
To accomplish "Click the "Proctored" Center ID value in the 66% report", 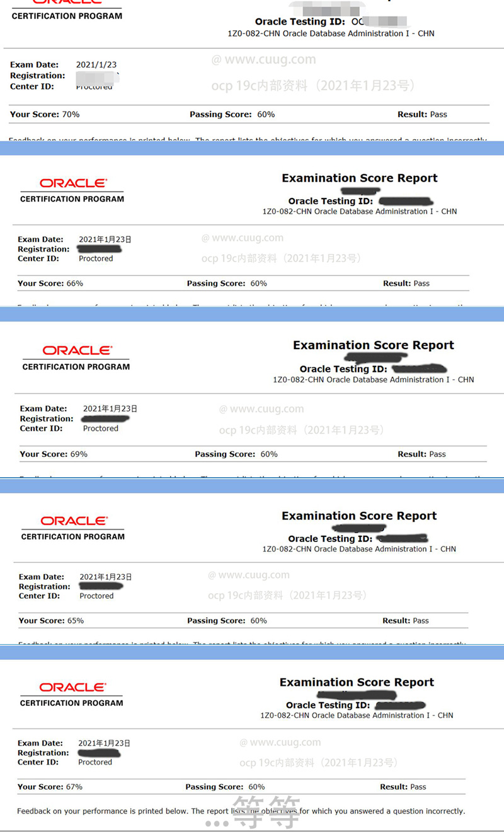I will tap(96, 258).
